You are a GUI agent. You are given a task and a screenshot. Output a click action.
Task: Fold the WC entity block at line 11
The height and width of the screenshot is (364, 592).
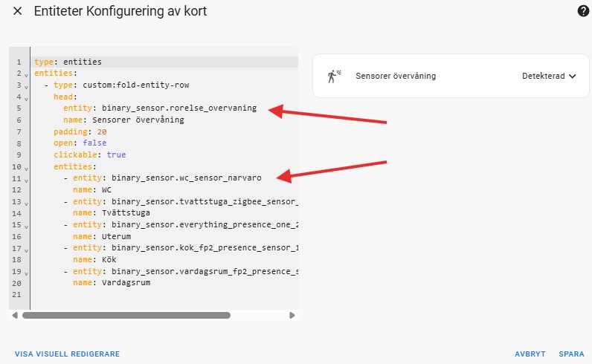(26, 181)
